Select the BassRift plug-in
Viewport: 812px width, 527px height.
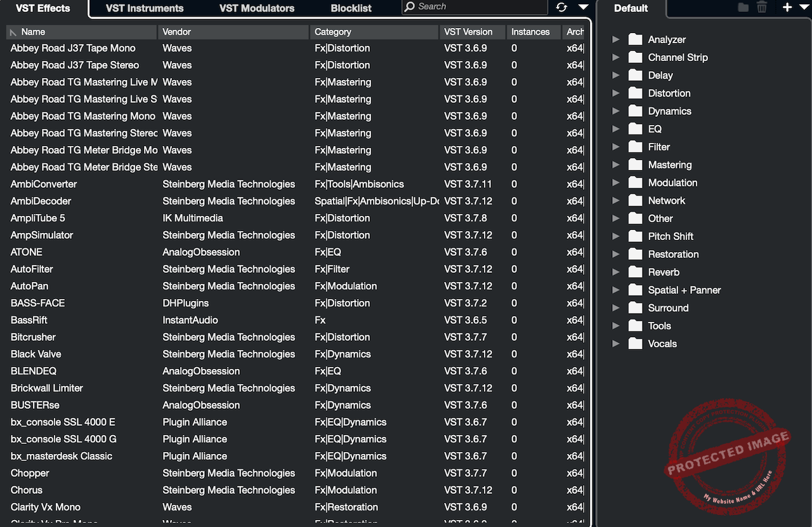(296, 320)
